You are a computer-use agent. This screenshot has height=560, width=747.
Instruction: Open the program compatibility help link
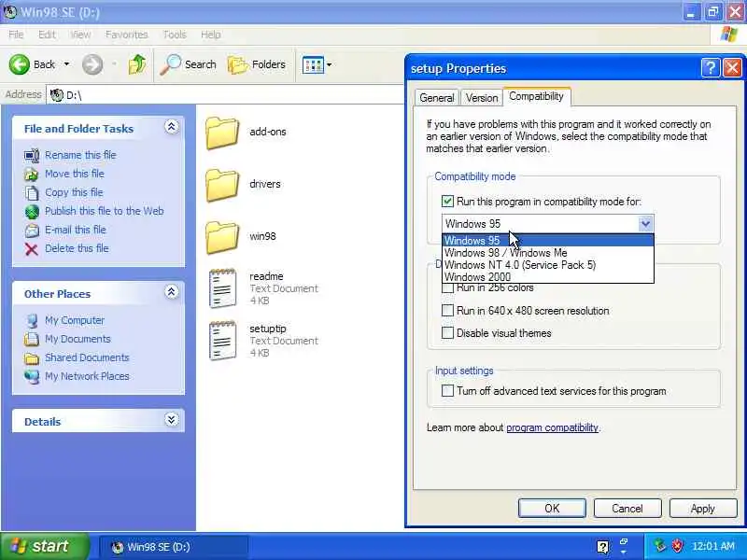point(552,427)
